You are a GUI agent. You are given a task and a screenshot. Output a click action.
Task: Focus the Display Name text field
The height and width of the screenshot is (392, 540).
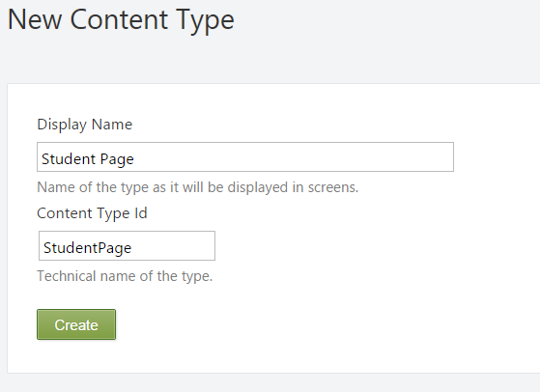click(245, 156)
